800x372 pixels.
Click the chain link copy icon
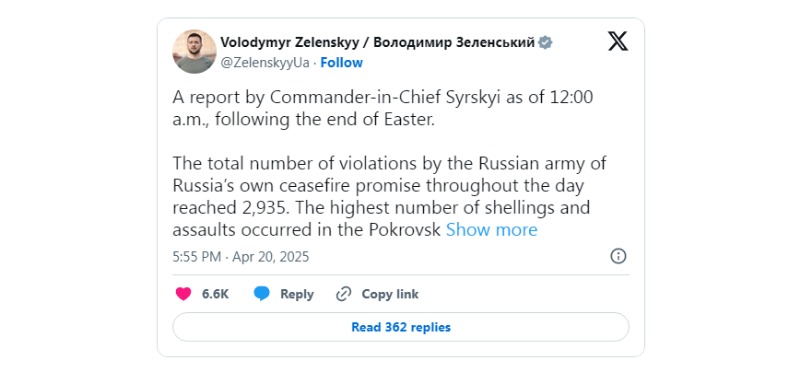[x=343, y=294]
